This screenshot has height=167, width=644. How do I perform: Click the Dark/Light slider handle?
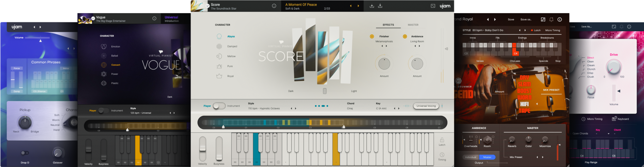coord(325,91)
